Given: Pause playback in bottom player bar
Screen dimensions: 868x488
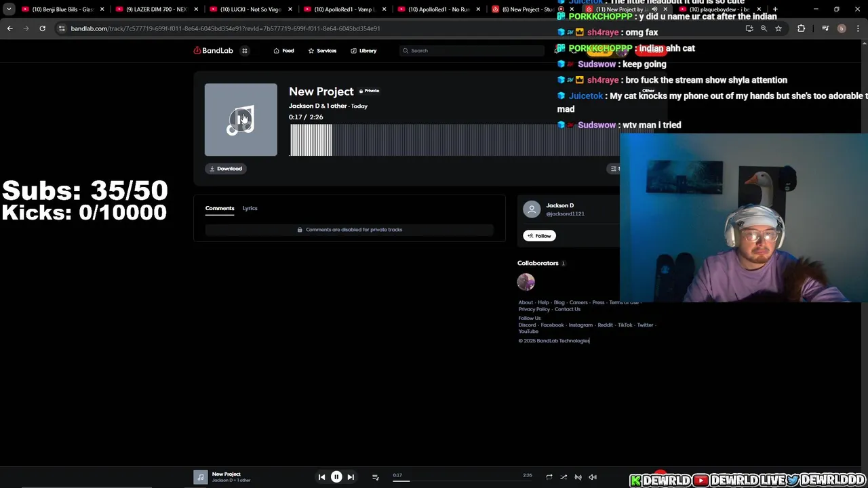Looking at the screenshot, I should 336,477.
